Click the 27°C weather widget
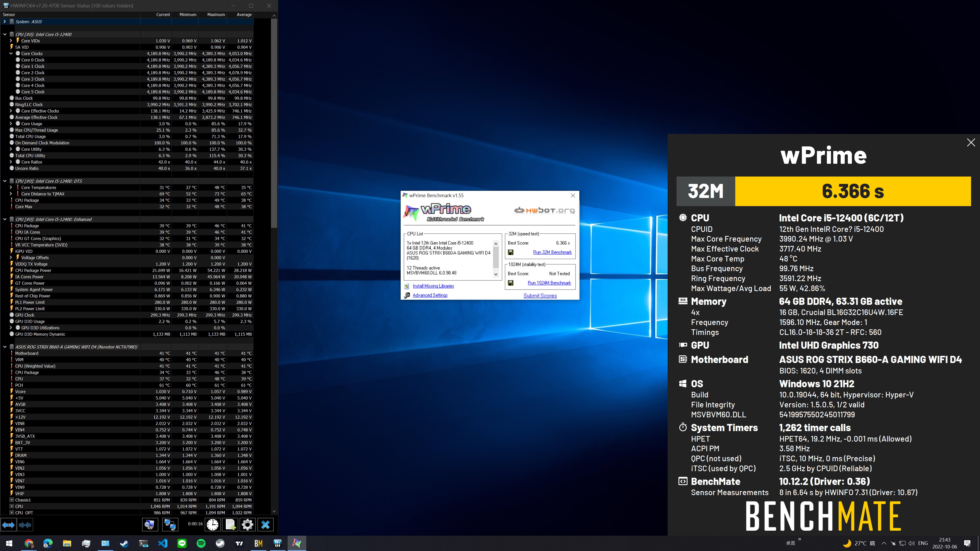 point(859,543)
